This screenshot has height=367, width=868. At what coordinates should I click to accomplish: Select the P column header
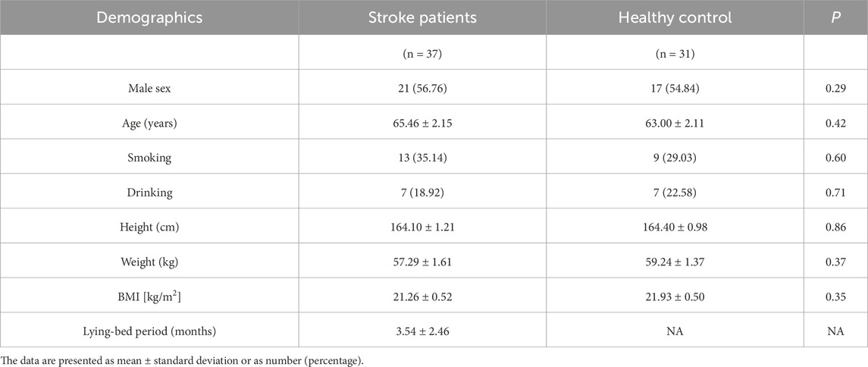(836, 17)
